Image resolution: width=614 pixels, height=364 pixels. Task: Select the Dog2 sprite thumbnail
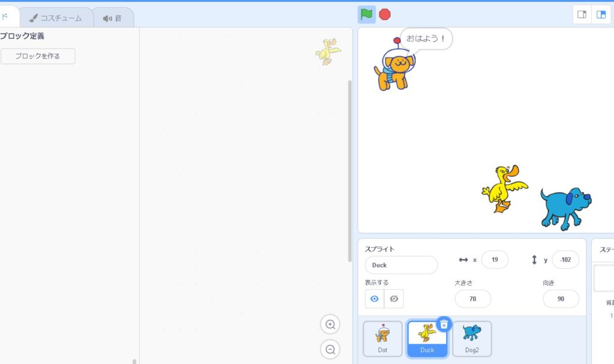click(x=472, y=339)
